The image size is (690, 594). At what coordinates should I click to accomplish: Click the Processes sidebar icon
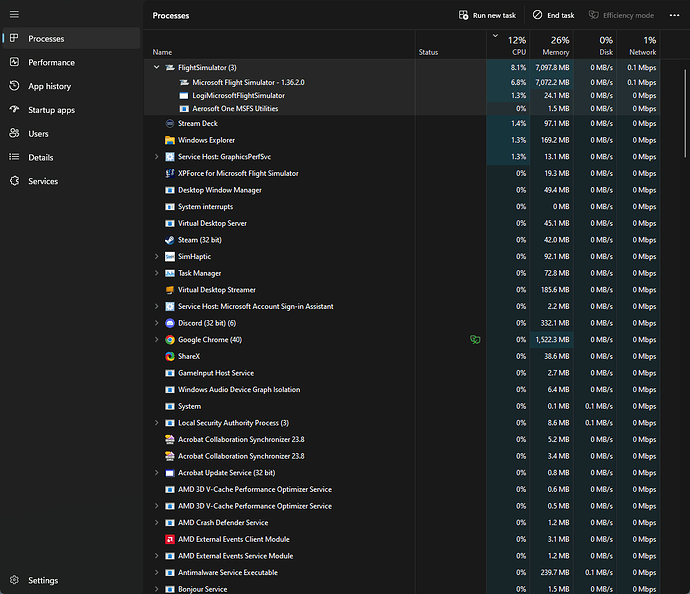click(14, 38)
